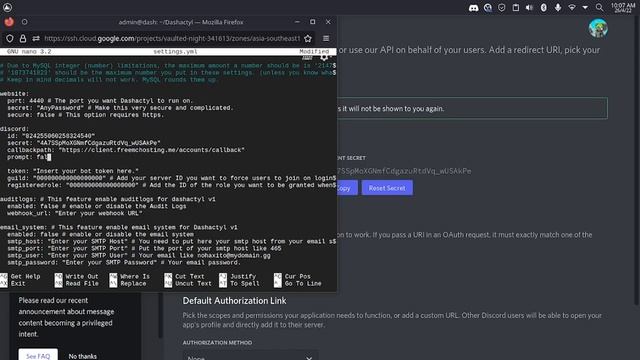This screenshot has width=640, height=360.
Task: Open the Bluetooth tray icon
Action: 544,7
